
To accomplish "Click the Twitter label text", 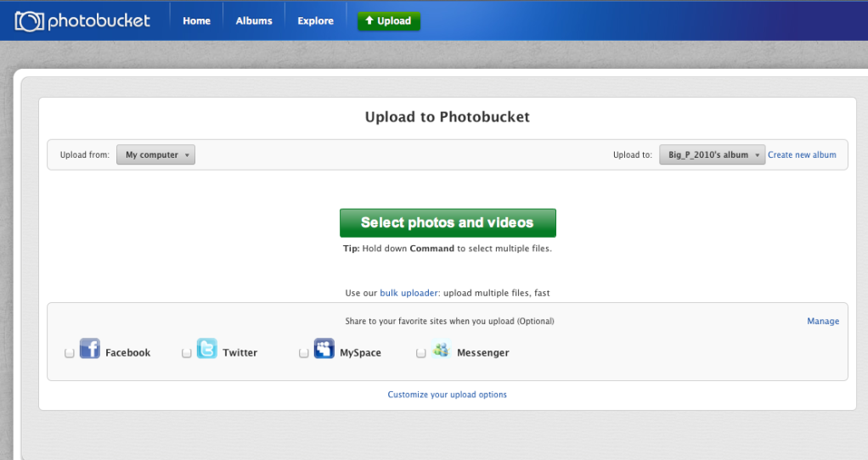I will click(x=240, y=353).
